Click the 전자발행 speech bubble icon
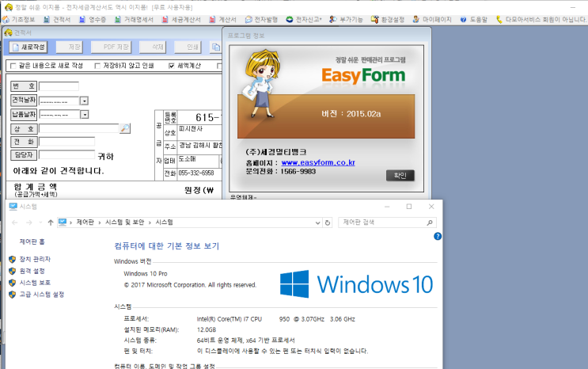 click(248, 20)
